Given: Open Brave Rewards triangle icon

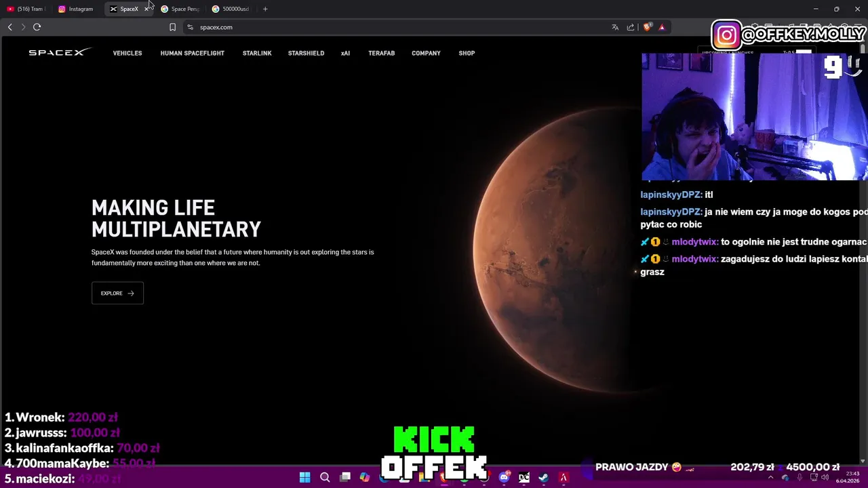Looking at the screenshot, I should click(x=662, y=27).
